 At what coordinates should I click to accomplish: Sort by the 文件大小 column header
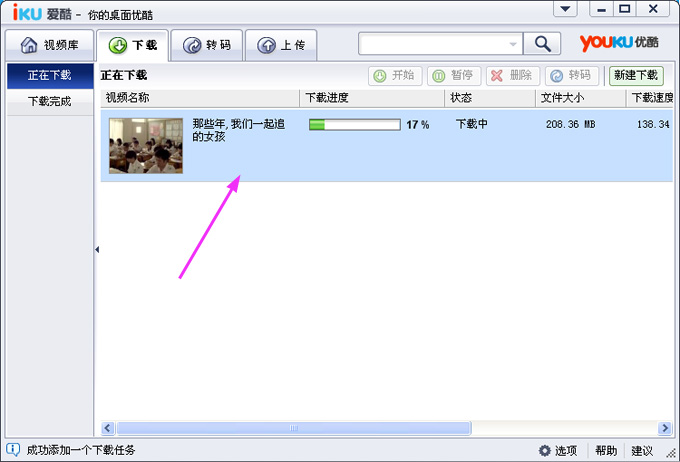[x=581, y=98]
